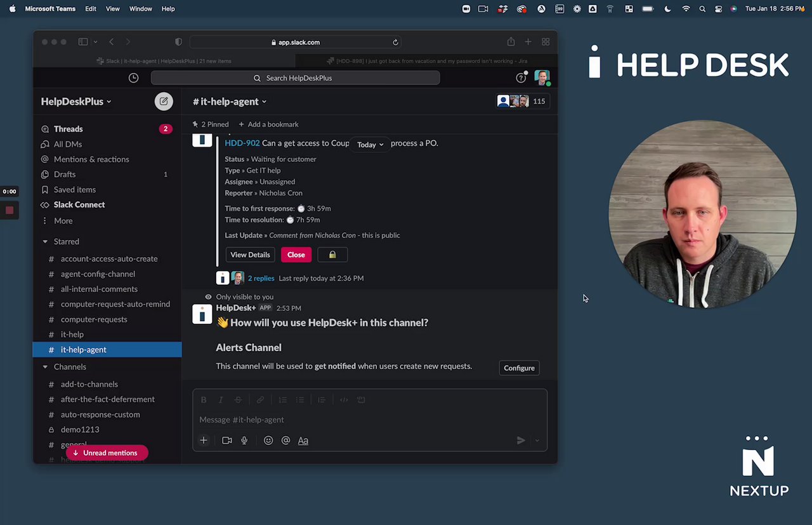Open the user profile avatar in Slack
The image size is (812, 525).
542,77
